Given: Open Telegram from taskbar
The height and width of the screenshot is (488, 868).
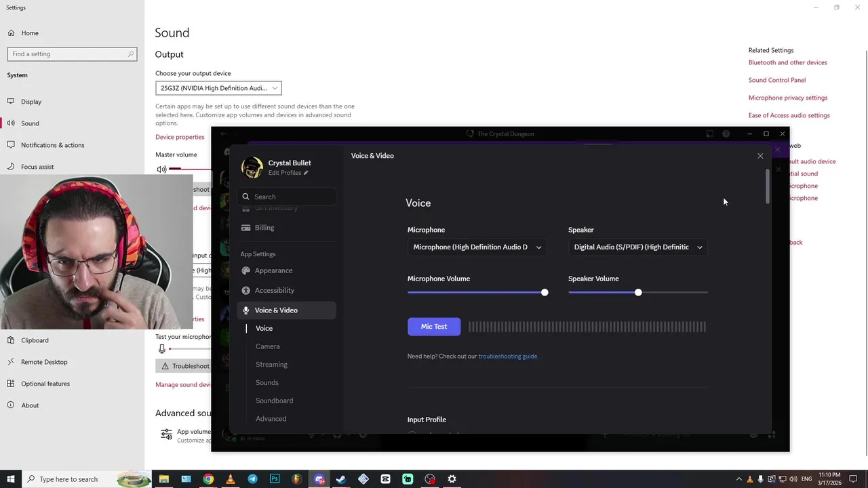Looking at the screenshot, I should [x=252, y=479].
